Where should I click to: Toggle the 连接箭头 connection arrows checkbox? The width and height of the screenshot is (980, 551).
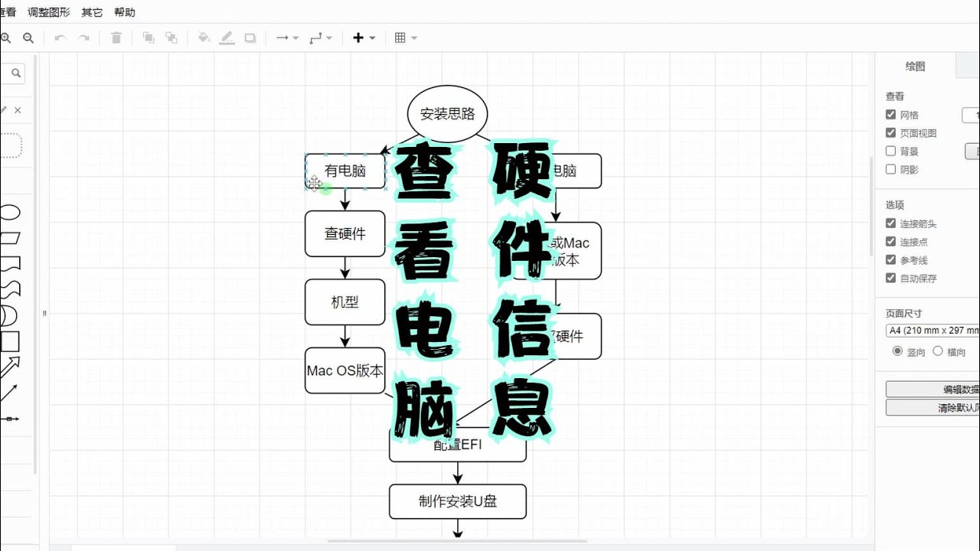pyautogui.click(x=890, y=223)
